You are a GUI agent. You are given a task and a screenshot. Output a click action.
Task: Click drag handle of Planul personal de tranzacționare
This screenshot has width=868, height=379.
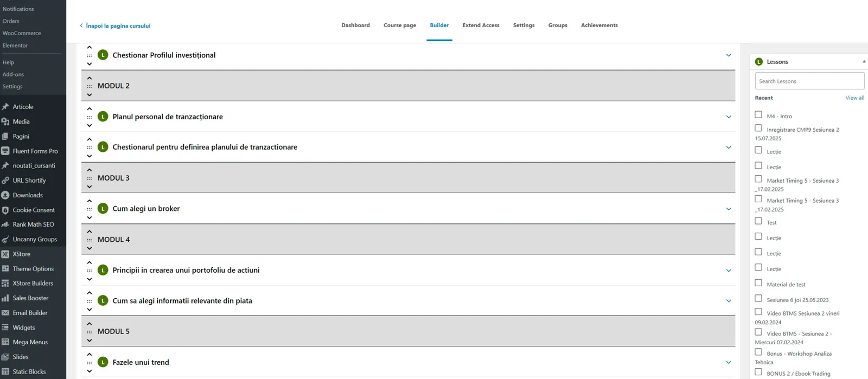(90, 117)
